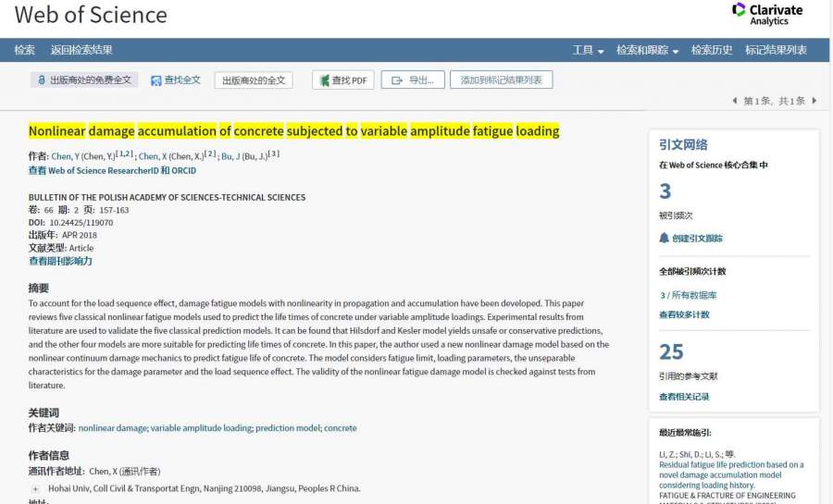Viewport: 833px width, 504px height.
Task: Click the 摘要 heading
Action: (39, 288)
